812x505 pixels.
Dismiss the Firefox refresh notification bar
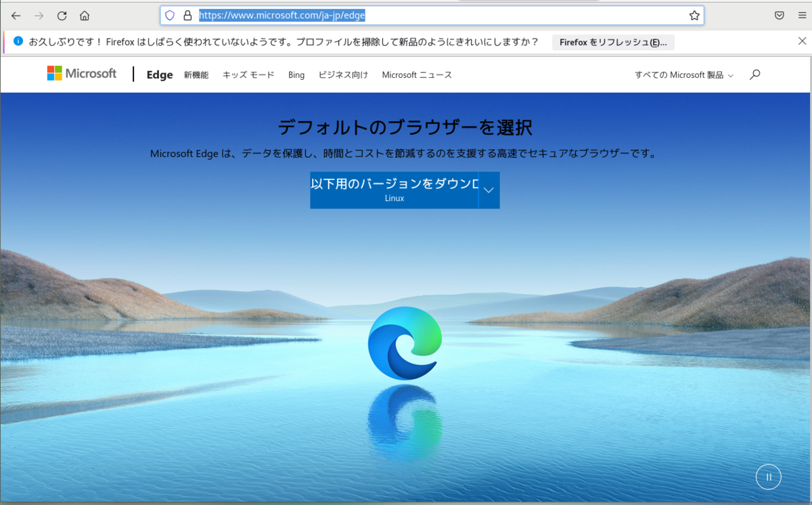tap(802, 41)
